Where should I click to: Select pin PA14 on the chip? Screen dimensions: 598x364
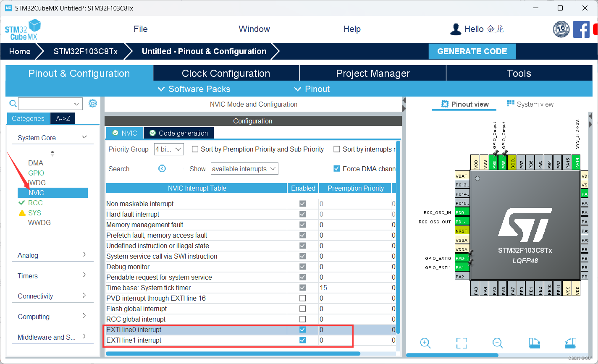click(577, 162)
